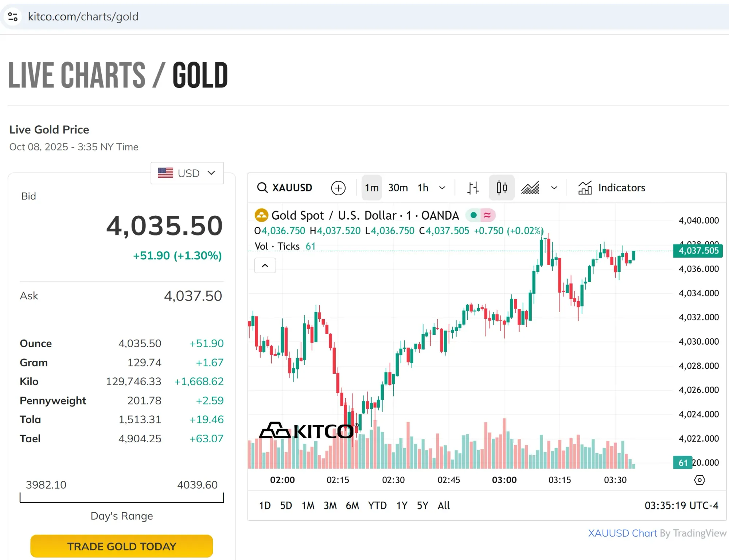729x560 pixels.
Task: Select the candlestick chart style icon
Action: point(502,188)
